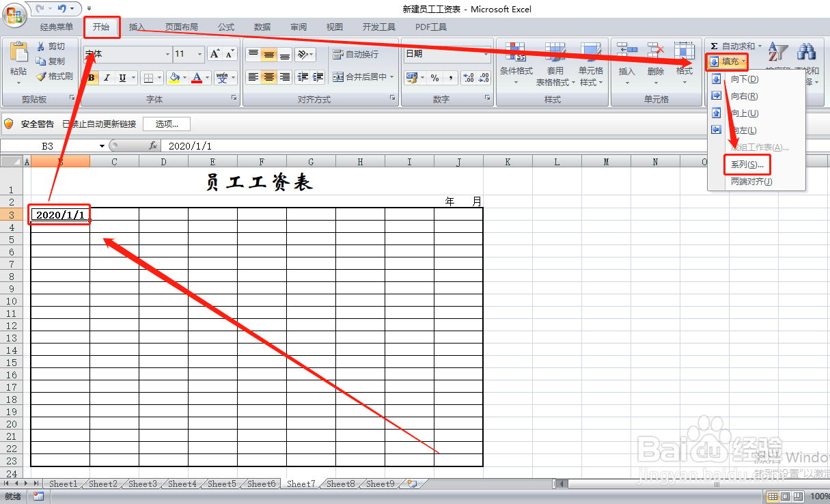830x504 pixels.
Task: Select the Sheet1 worksheet tab
Action: coord(63,484)
